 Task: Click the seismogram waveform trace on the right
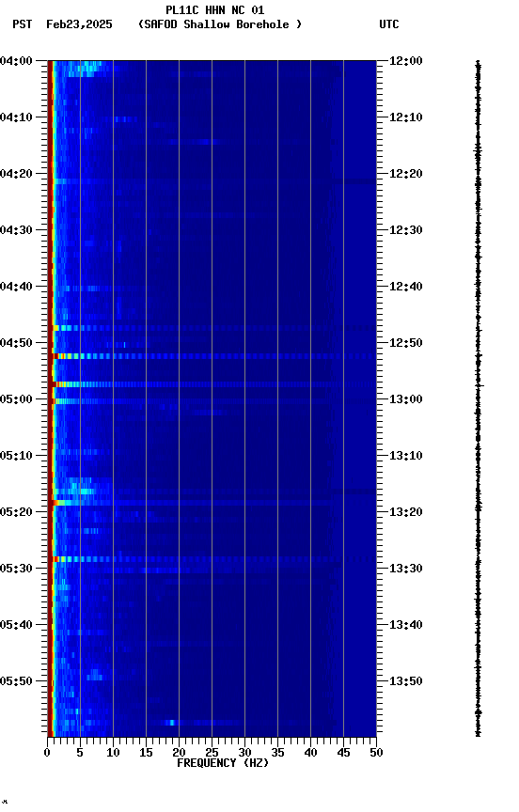point(478,398)
